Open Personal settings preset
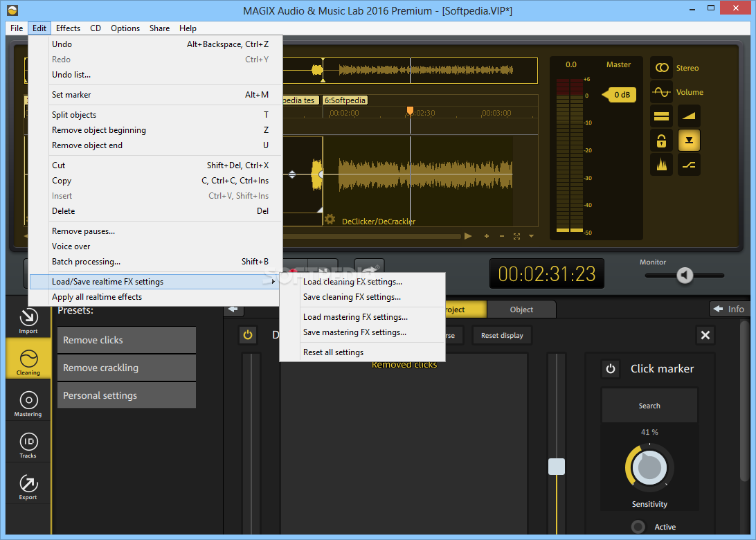This screenshot has width=756, height=540. [126, 395]
